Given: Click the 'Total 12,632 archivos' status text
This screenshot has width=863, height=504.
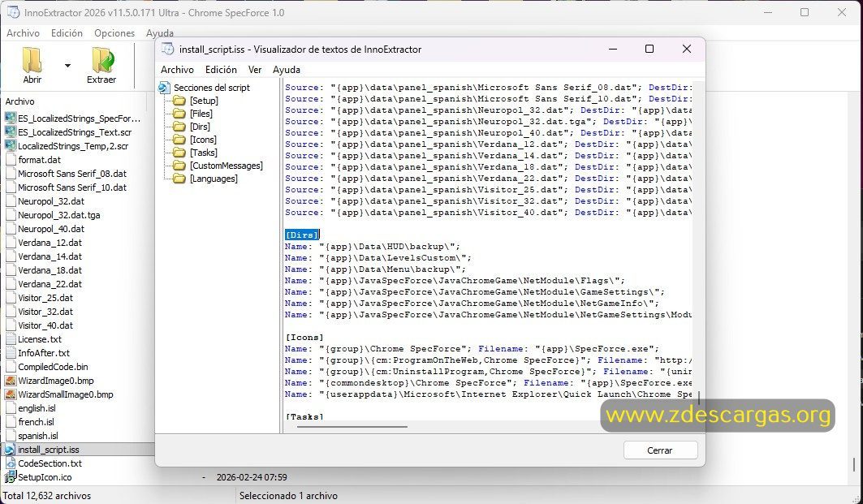Looking at the screenshot, I should point(47,496).
